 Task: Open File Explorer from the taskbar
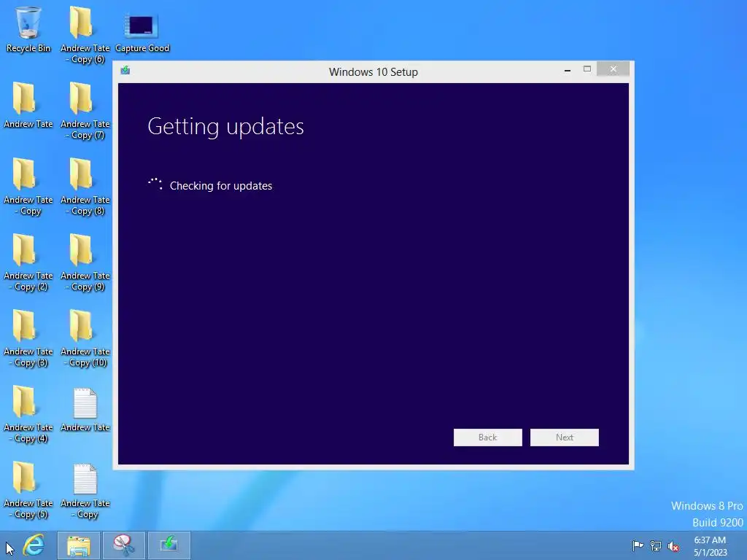click(79, 545)
